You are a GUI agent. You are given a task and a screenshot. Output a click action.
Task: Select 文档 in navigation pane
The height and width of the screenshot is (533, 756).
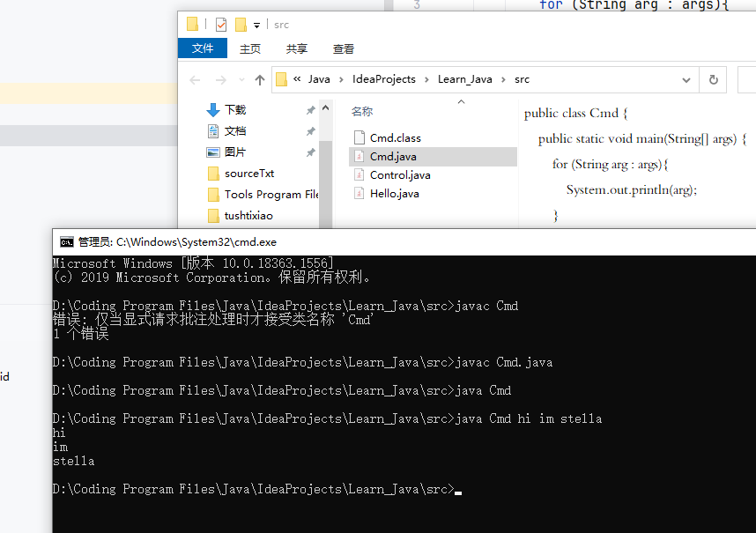(235, 131)
